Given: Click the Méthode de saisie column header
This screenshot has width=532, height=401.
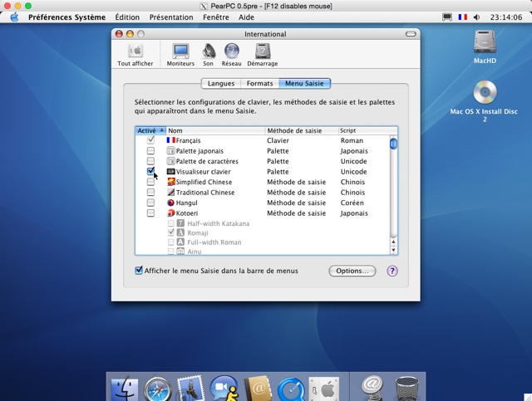Looking at the screenshot, I should point(302,130).
